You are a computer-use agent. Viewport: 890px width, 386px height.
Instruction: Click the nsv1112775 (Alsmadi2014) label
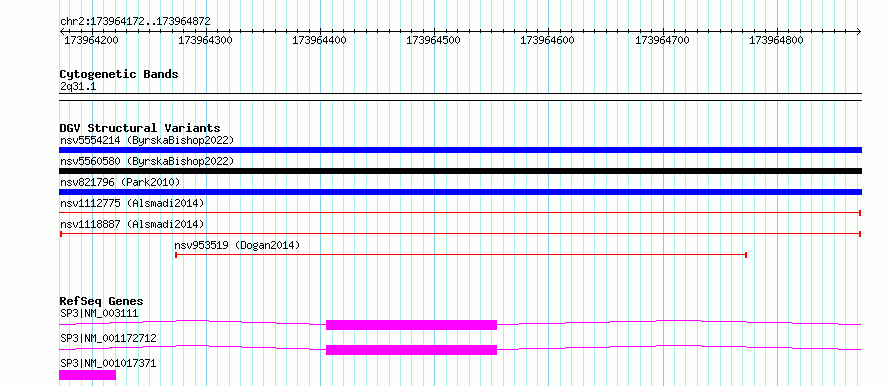click(x=132, y=203)
